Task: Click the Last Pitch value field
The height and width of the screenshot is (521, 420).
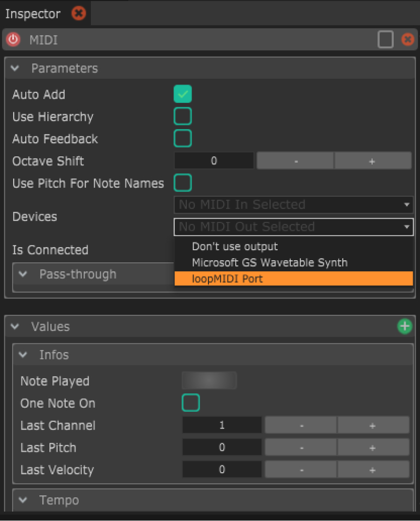Action: coord(222,448)
